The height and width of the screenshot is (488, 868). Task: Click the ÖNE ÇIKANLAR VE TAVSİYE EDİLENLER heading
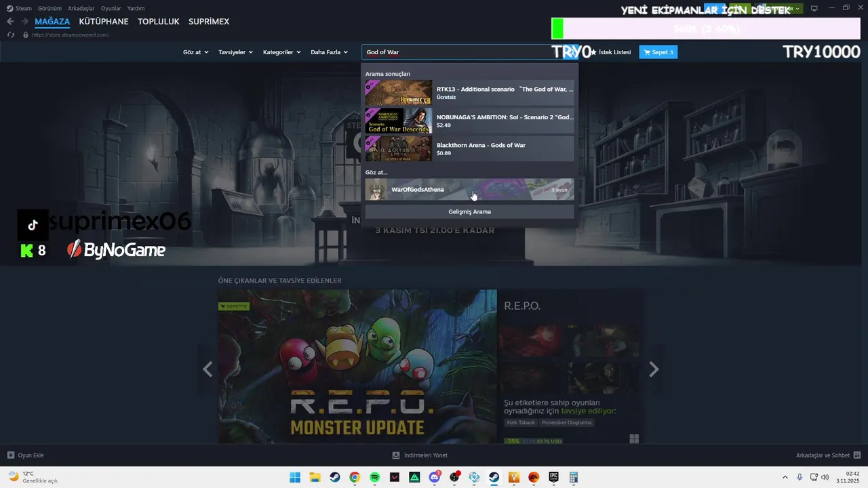[279, 281]
